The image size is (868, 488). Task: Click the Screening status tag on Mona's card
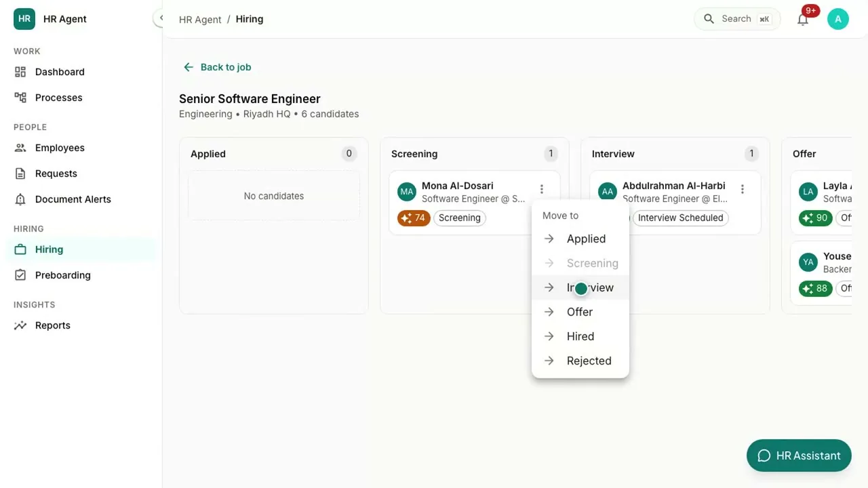point(460,218)
